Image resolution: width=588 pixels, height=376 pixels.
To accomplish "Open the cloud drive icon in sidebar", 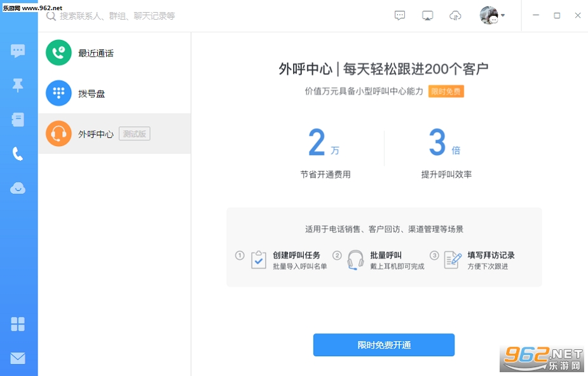I will (18, 188).
